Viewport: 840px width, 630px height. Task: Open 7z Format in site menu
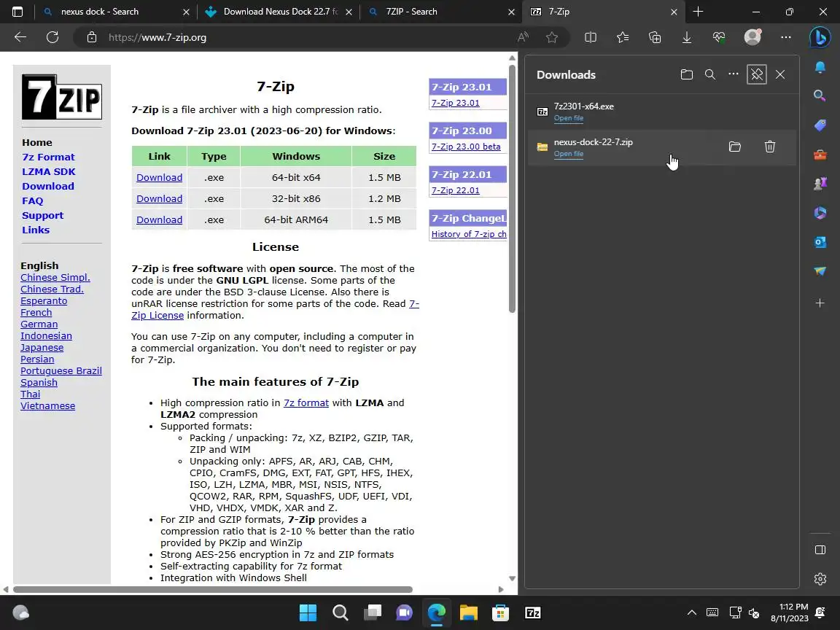pos(48,157)
